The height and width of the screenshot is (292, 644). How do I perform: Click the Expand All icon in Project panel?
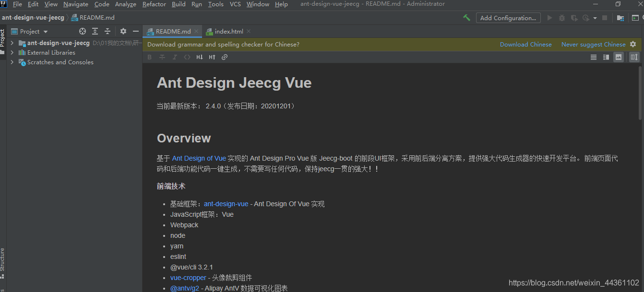(95, 31)
